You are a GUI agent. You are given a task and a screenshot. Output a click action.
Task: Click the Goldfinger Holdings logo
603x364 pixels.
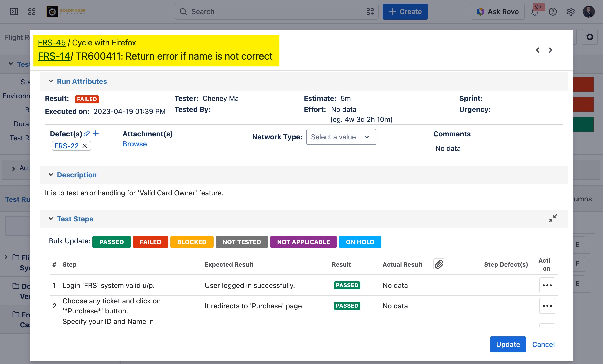coord(66,12)
